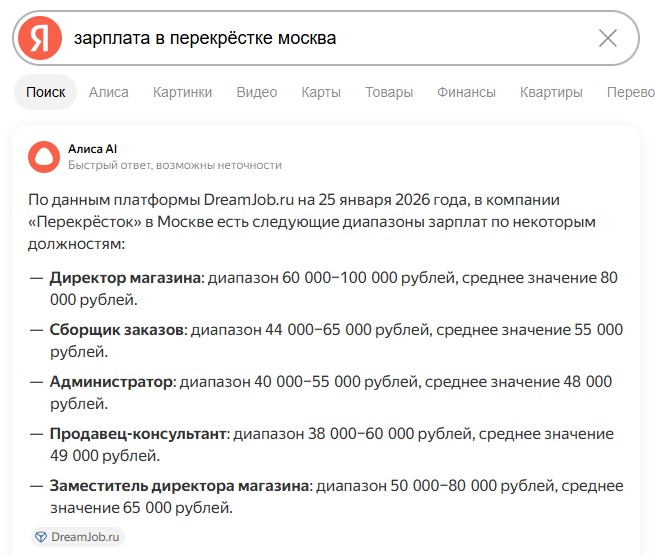Select the 'Сборщик заказов' bold text
Viewport: 655px width, 555px height.
(x=117, y=330)
